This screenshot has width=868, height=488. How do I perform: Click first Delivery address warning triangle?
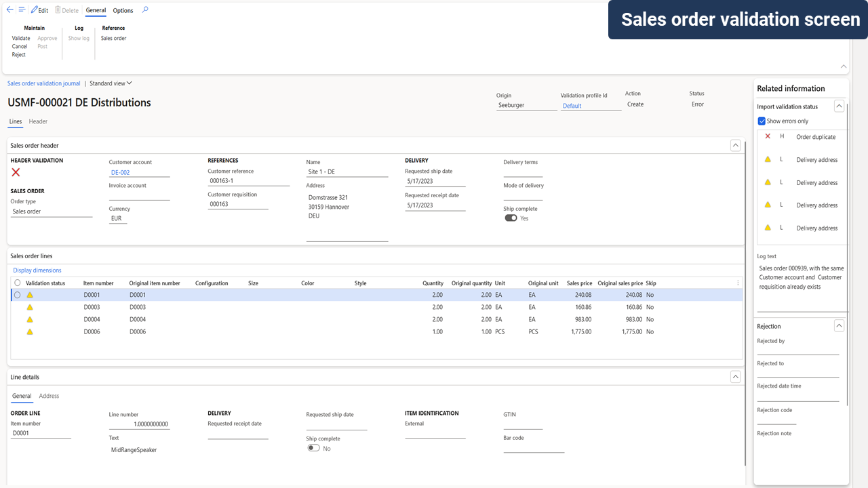click(x=768, y=159)
